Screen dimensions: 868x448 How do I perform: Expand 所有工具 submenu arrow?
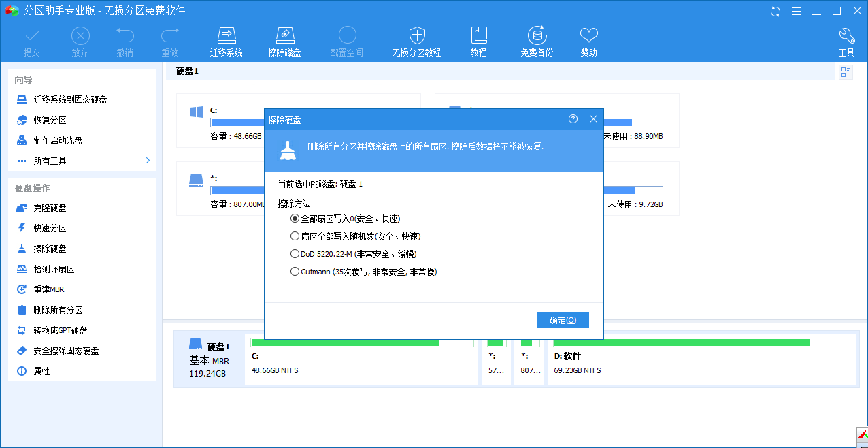coord(148,161)
